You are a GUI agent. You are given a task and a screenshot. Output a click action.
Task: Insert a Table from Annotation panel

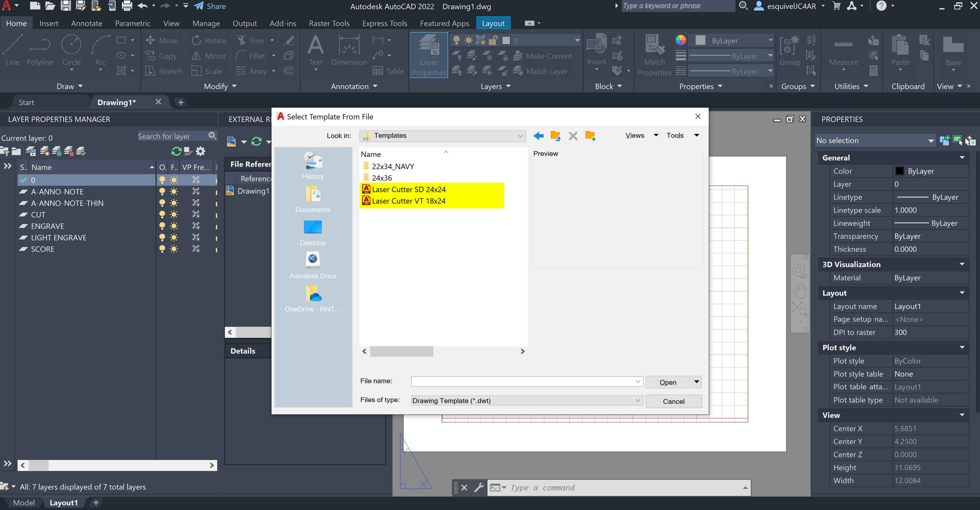(388, 71)
